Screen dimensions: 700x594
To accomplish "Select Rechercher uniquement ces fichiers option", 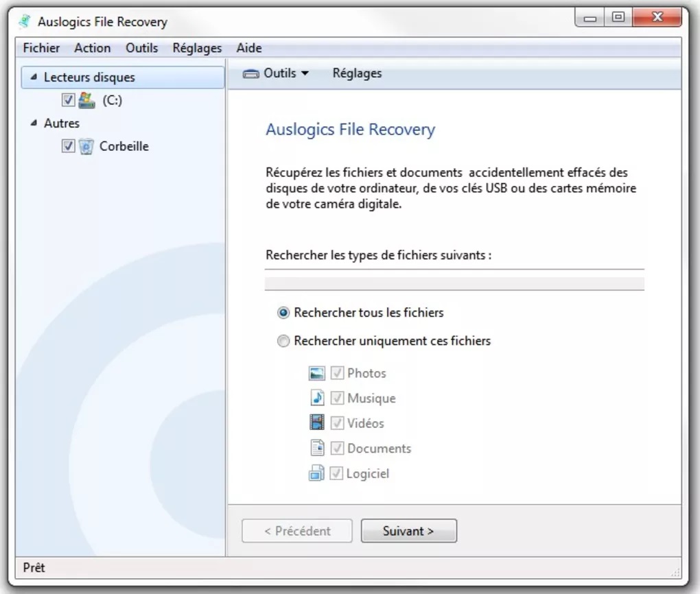I will pos(283,341).
